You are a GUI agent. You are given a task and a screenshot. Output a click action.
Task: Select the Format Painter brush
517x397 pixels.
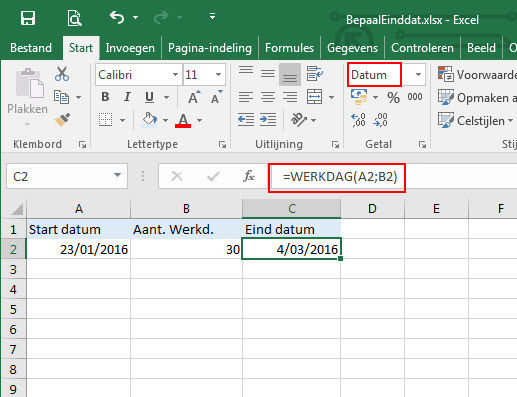click(x=62, y=120)
